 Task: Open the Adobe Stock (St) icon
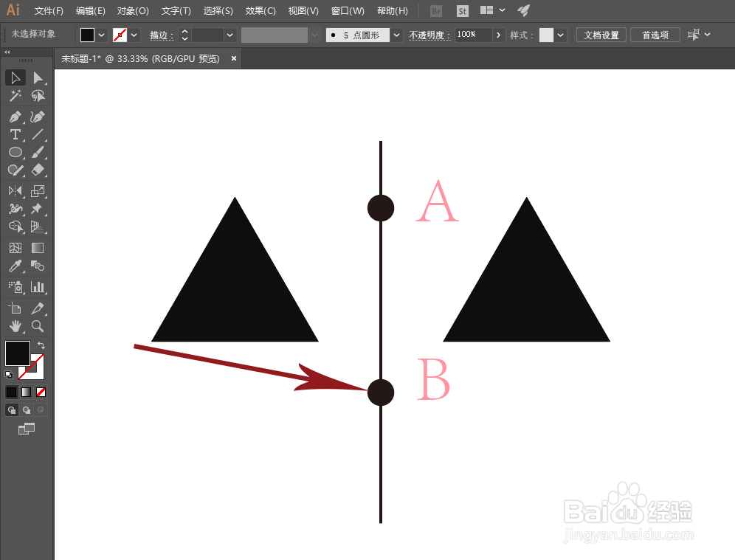[462, 11]
